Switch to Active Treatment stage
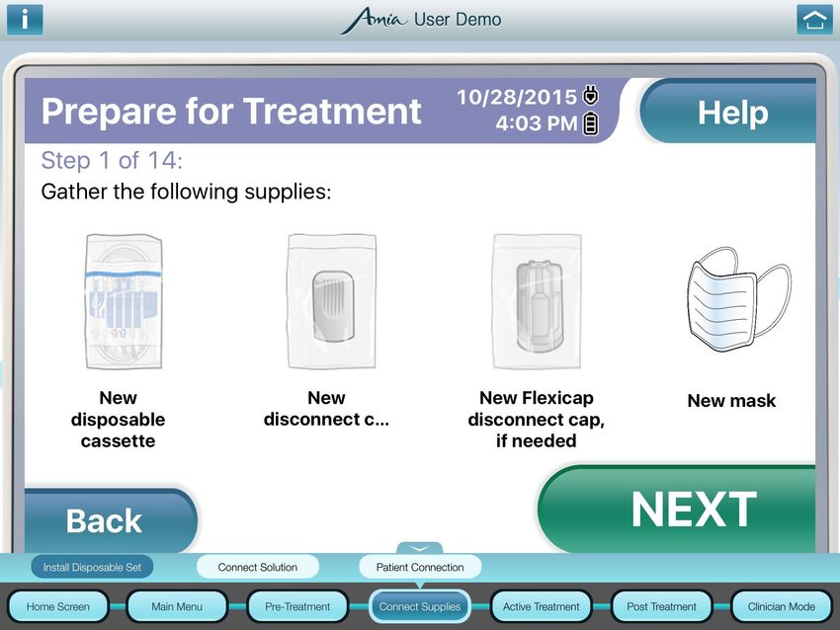840x630 pixels. [542, 606]
